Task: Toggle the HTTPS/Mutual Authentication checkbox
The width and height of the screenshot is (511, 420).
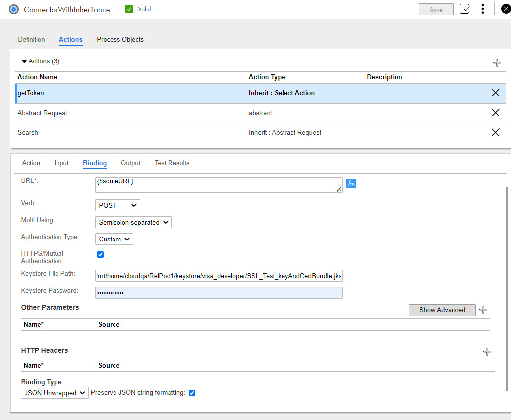Action: [101, 255]
